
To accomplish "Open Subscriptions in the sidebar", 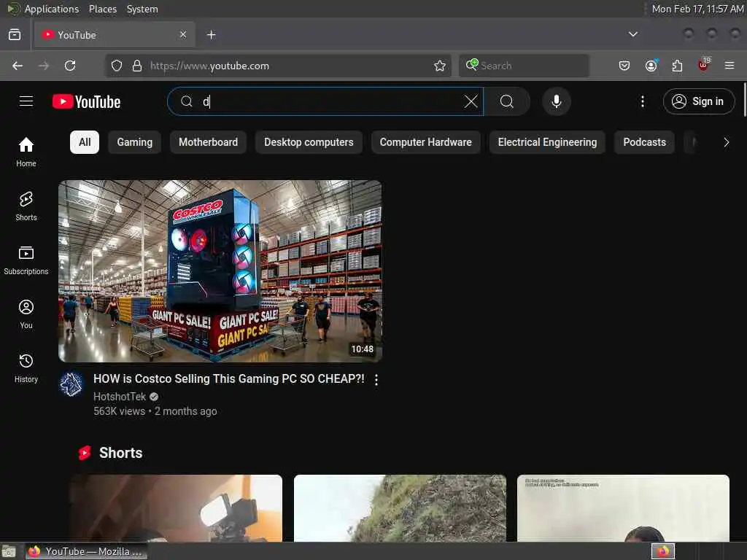I will [x=26, y=260].
